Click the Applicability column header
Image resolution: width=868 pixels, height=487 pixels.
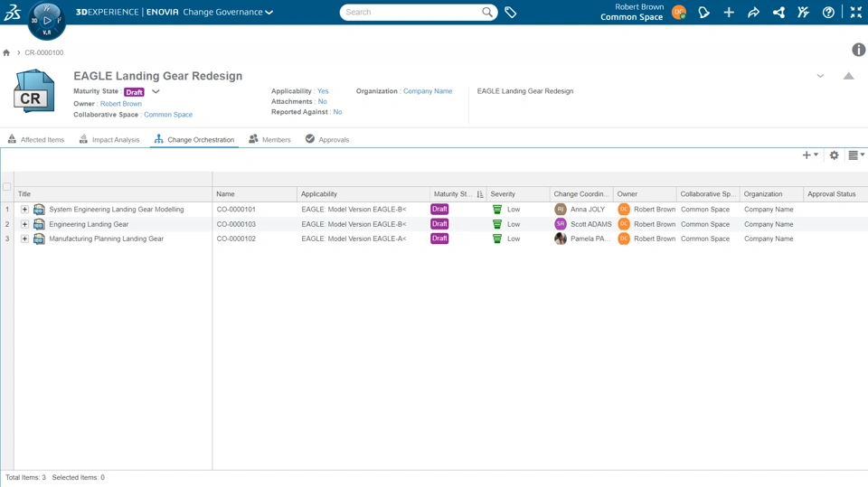pyautogui.click(x=363, y=194)
